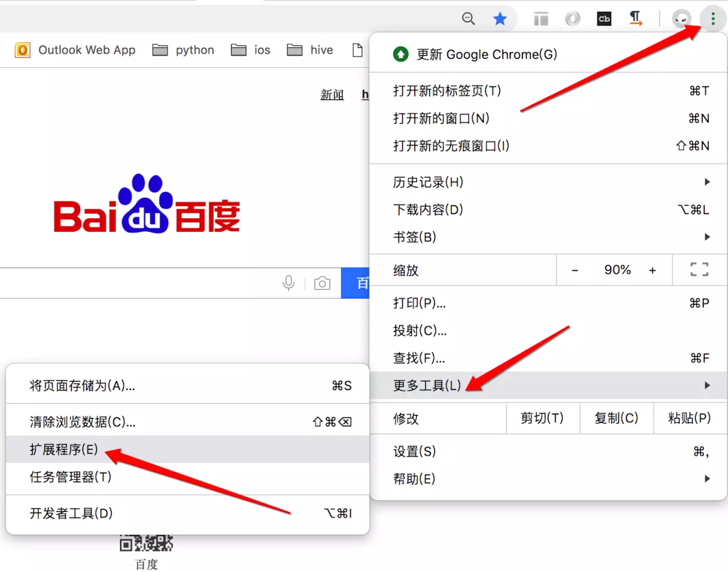Open the python bookmarks folder
This screenshot has width=728, height=572.
point(183,50)
